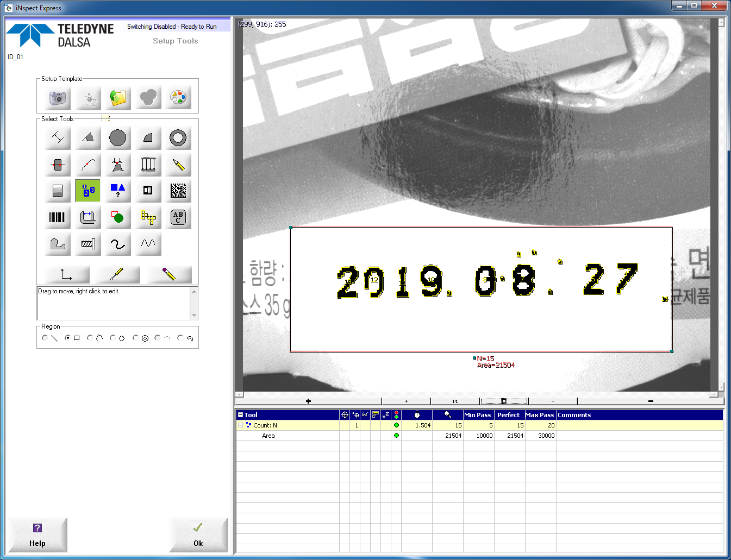Click the Comments column header
Image resolution: width=731 pixels, height=560 pixels.
(x=574, y=415)
